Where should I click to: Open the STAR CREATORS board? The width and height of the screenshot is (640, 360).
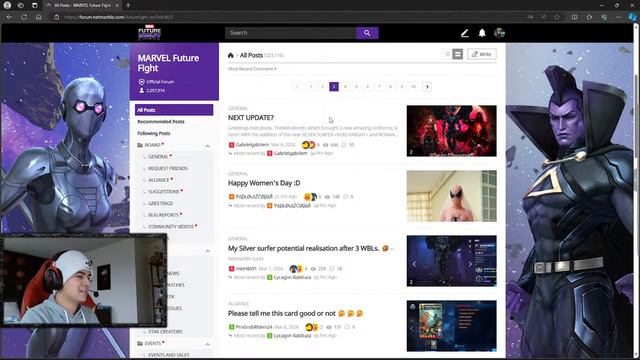pyautogui.click(x=165, y=332)
